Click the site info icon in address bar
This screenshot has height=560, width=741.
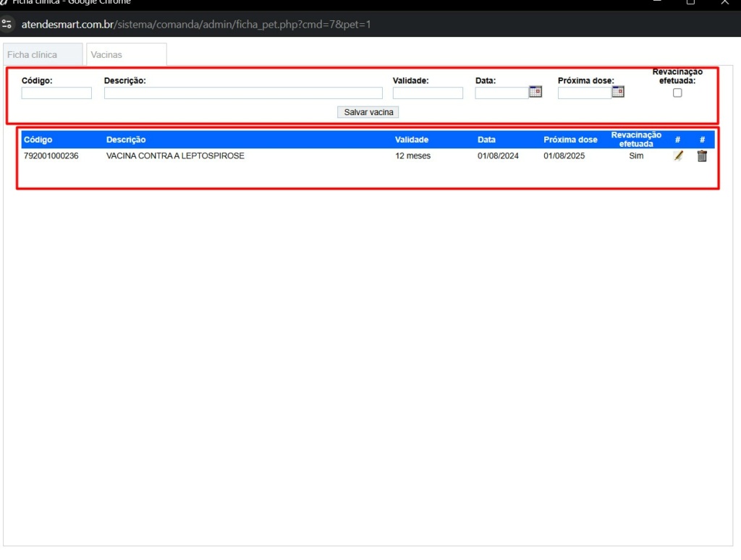point(8,25)
